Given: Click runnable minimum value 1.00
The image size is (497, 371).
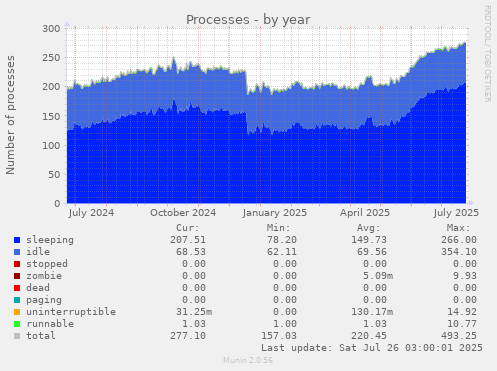Looking at the screenshot, I should pyautogui.click(x=285, y=324).
